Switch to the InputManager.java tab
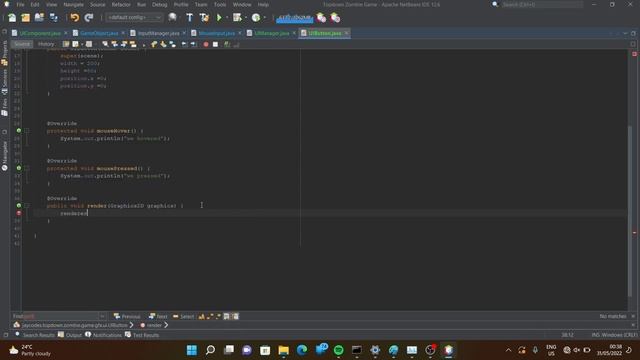This screenshot has width=640, height=360. click(158, 33)
